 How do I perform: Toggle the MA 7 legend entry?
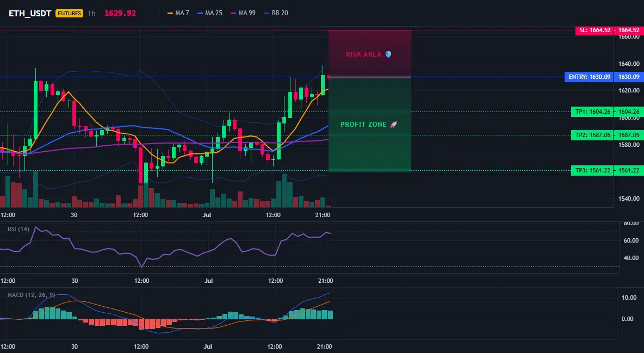pos(178,13)
